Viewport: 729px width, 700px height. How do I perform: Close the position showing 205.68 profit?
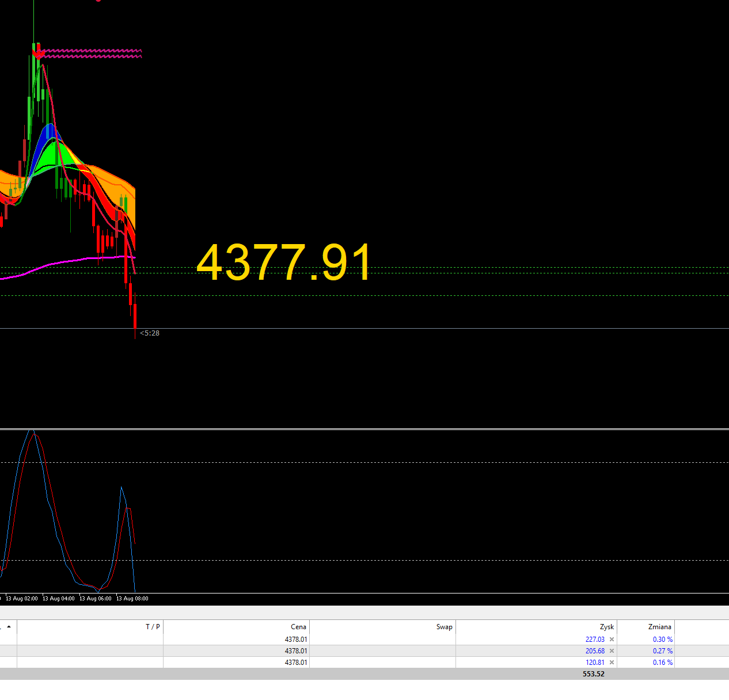(612, 651)
